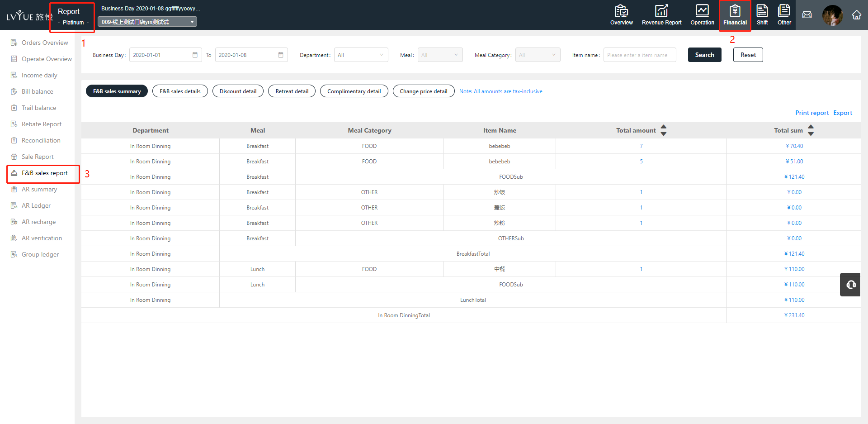Click the start Business Day date field
The height and width of the screenshot is (424, 868).
pos(165,55)
